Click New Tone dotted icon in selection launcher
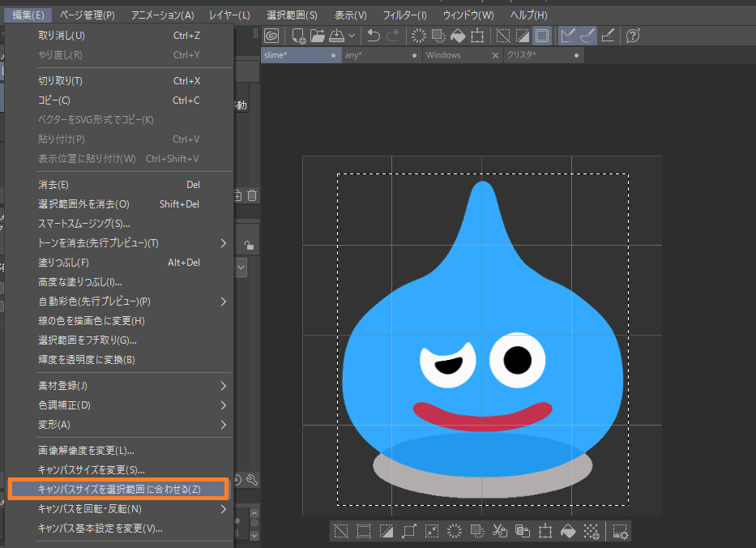The width and height of the screenshot is (756, 548). [592, 531]
